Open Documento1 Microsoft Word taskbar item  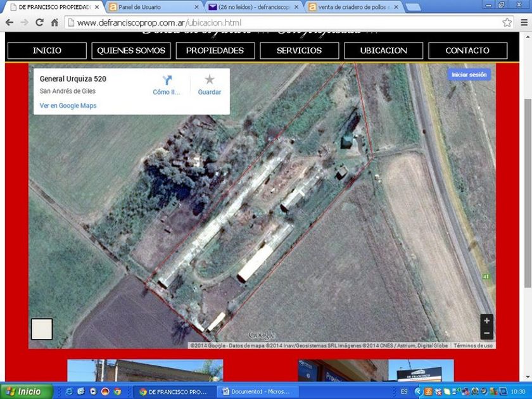pyautogui.click(x=257, y=391)
